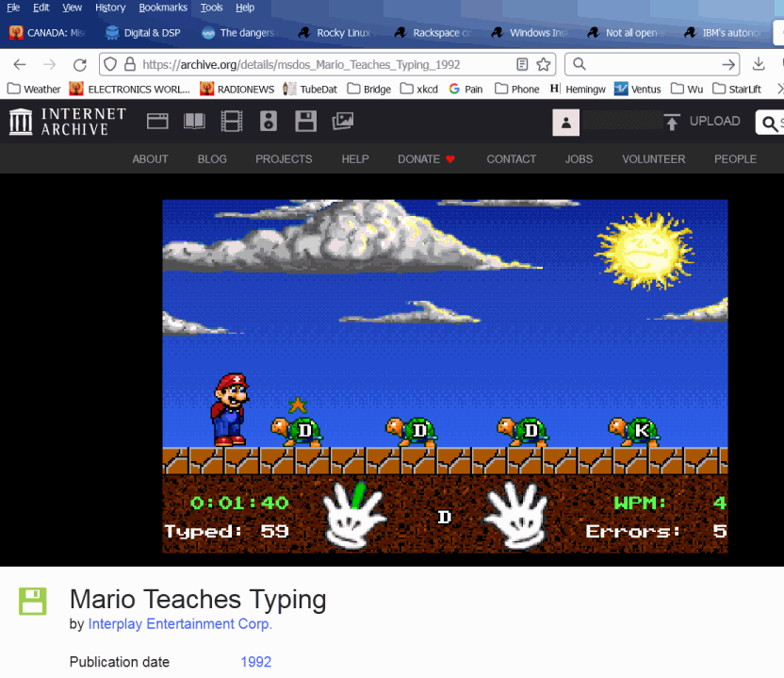Click the user account avatar icon
Image resolution: width=784 pixels, height=678 pixels.
coord(566,122)
